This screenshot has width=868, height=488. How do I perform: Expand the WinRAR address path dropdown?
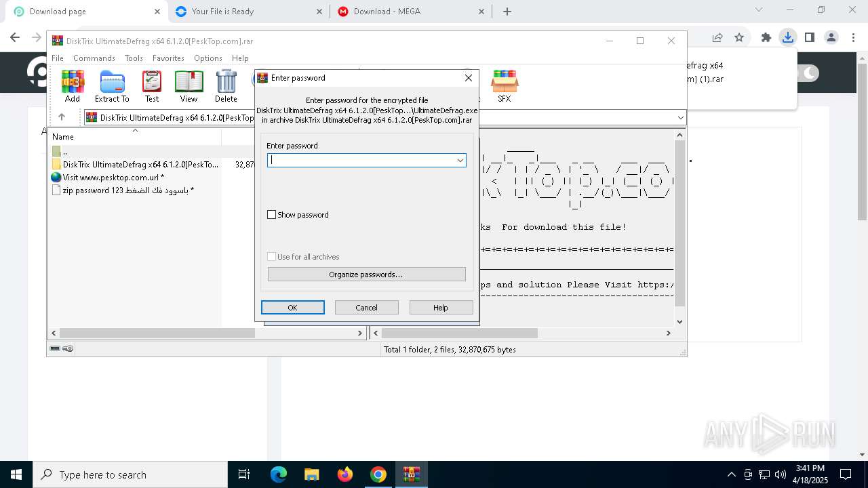click(x=680, y=117)
